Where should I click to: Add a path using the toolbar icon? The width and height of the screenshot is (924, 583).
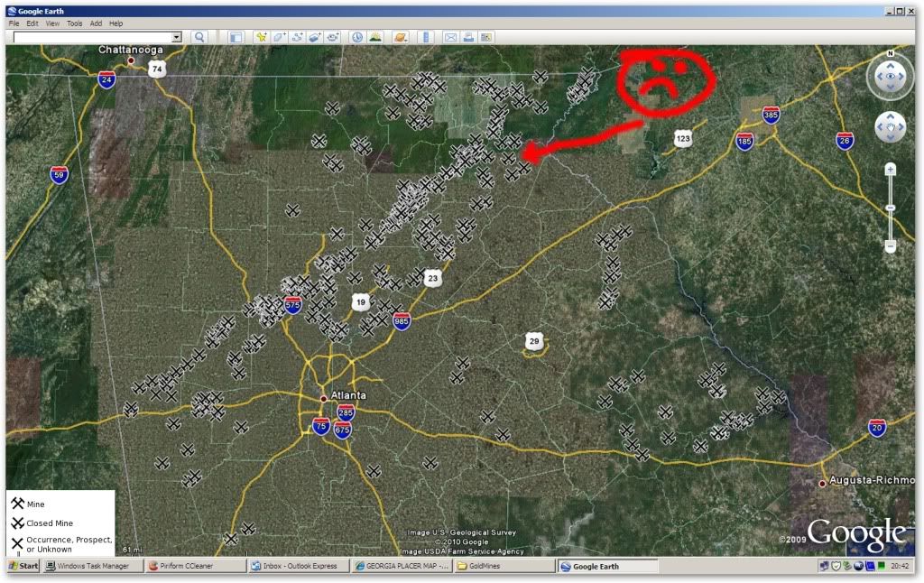pos(297,37)
